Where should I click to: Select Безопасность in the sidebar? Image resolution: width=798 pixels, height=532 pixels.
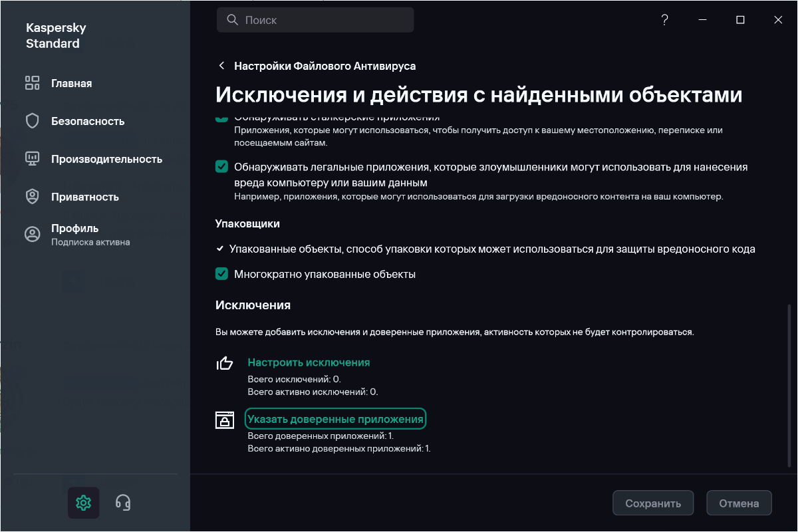point(88,121)
